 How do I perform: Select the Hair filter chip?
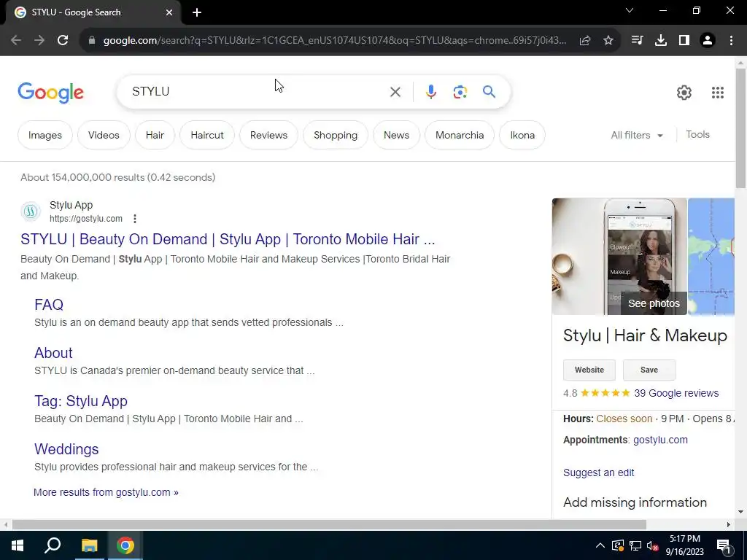click(x=155, y=135)
